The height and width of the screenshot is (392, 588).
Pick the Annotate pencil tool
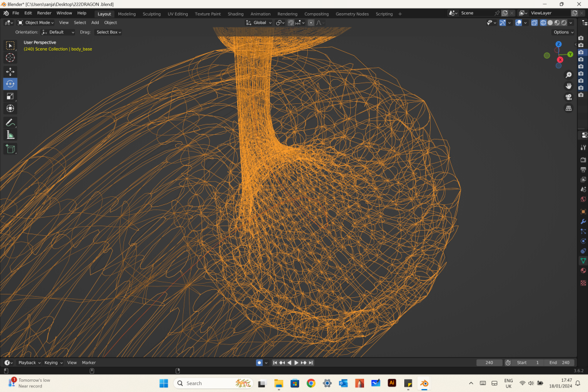click(10, 123)
